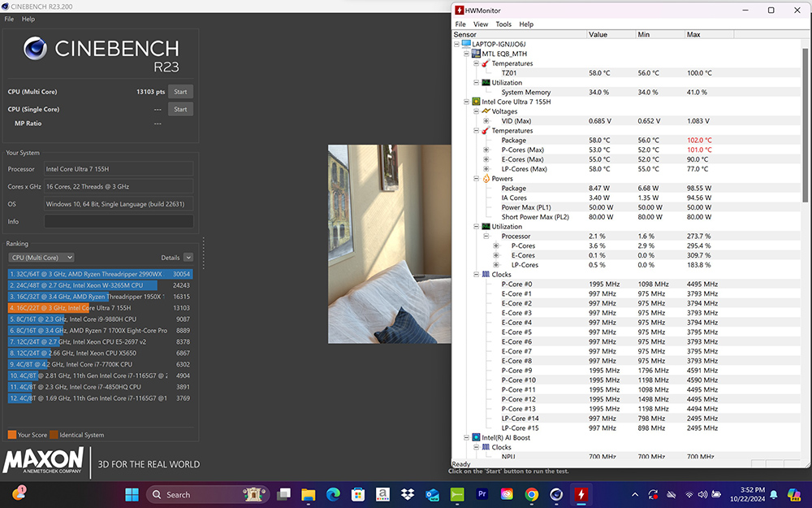Open Help menu in HWMonitor
812x508 pixels.
click(526, 24)
